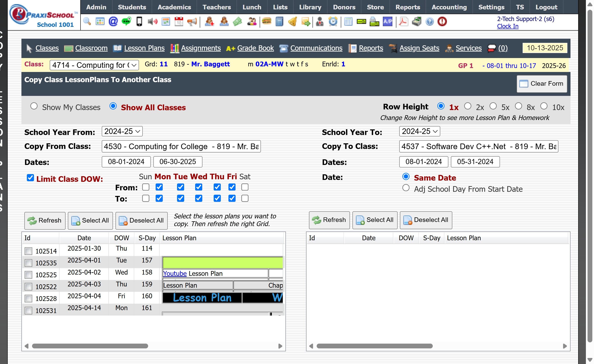Click the alarm clock icon

pos(333,22)
